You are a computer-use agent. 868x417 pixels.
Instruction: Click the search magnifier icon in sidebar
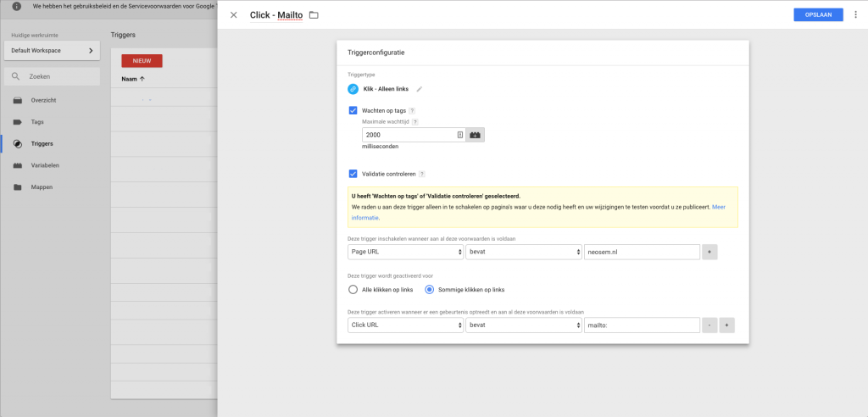[x=15, y=76]
